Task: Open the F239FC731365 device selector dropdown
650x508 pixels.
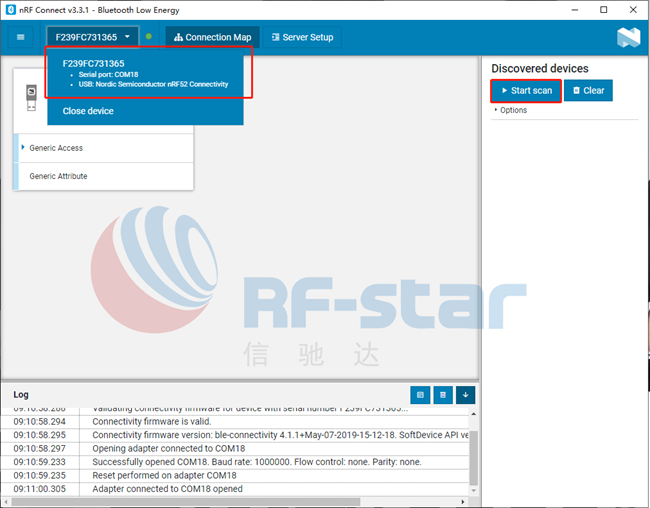Action: [x=92, y=37]
